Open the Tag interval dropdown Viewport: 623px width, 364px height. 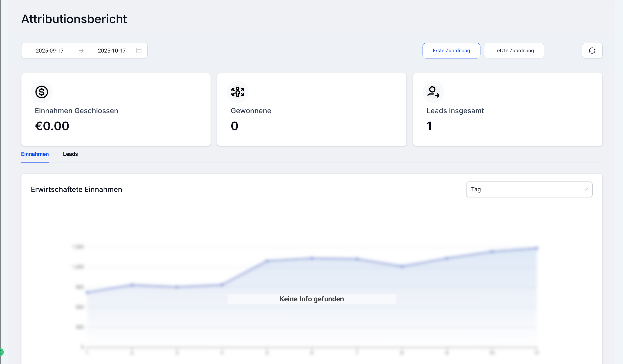(529, 189)
